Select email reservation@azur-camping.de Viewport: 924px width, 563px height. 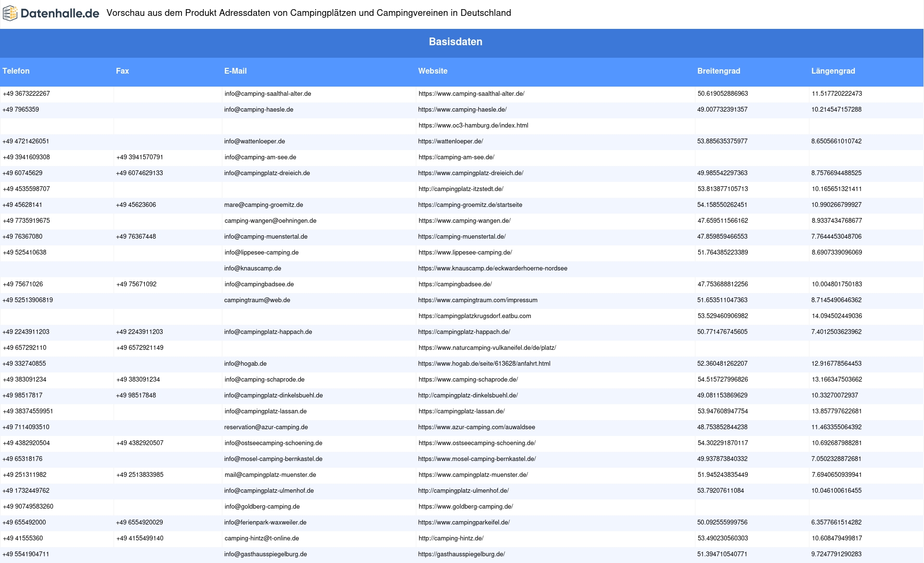click(x=266, y=427)
